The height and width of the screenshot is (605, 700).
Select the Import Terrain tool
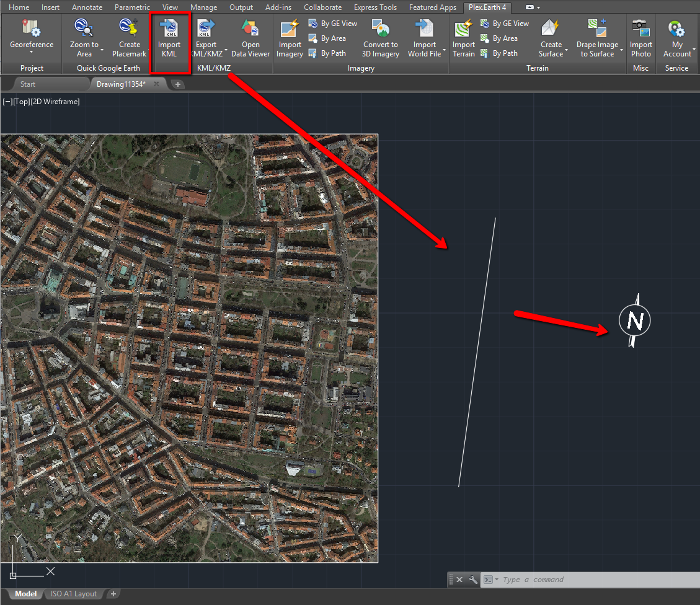(x=463, y=38)
